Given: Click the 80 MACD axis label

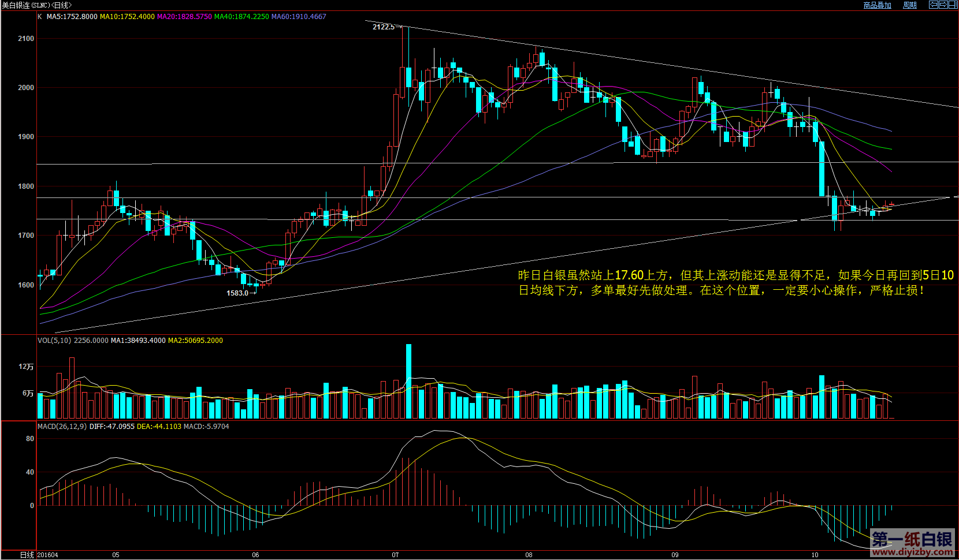Looking at the screenshot, I should [30, 439].
